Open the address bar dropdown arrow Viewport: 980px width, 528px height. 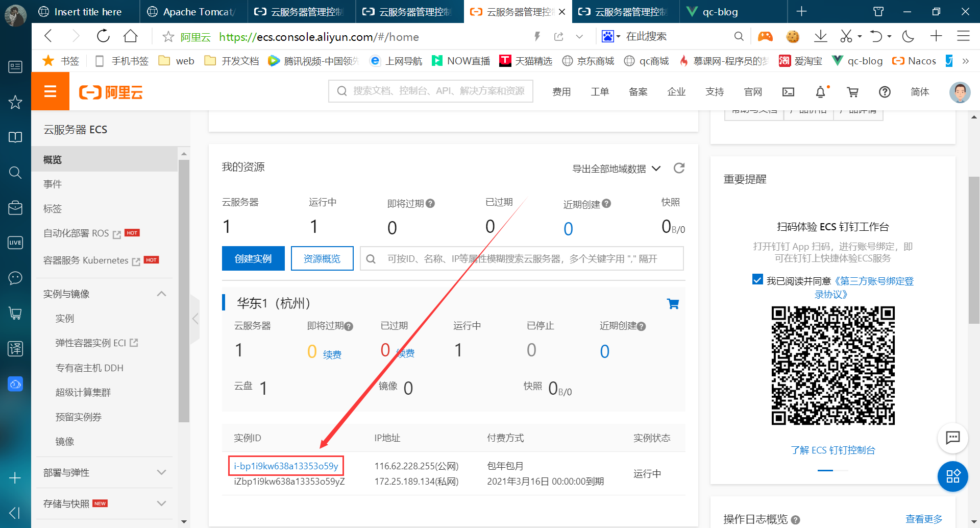(x=579, y=37)
